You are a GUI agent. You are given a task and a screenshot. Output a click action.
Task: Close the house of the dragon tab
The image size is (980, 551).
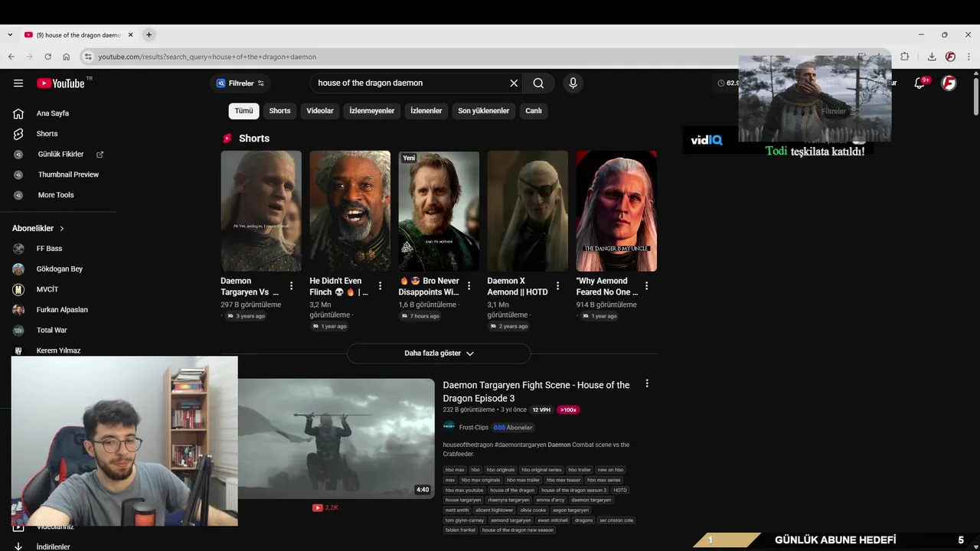pos(130,34)
